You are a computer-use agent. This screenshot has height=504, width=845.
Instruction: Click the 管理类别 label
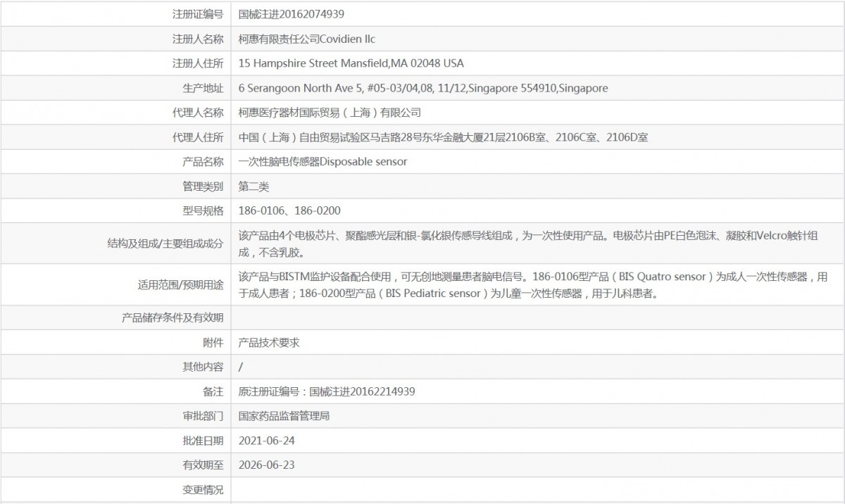click(203, 187)
